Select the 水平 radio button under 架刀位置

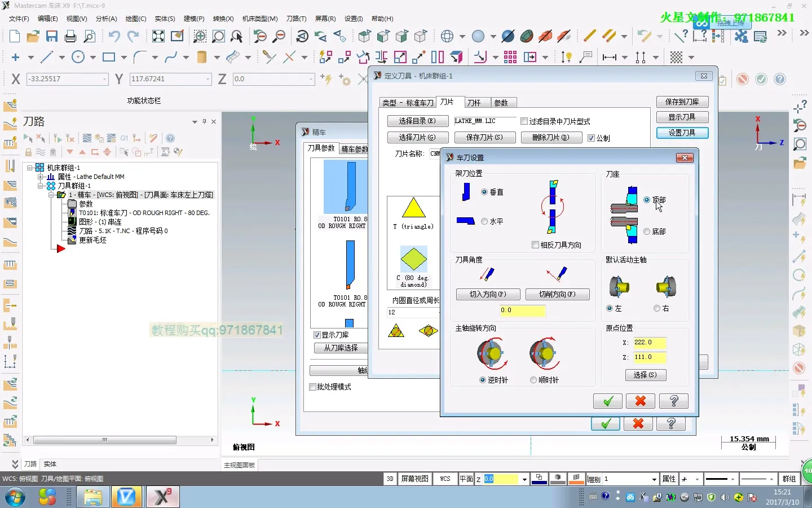[484, 221]
